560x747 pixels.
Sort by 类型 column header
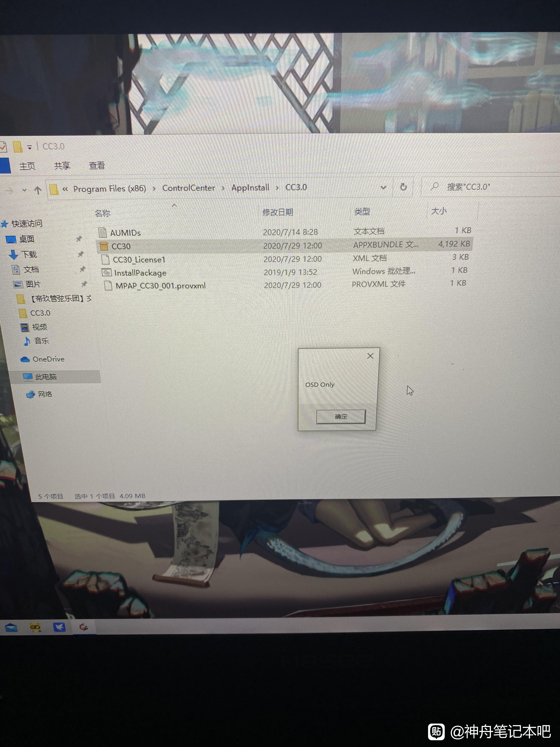point(362,211)
